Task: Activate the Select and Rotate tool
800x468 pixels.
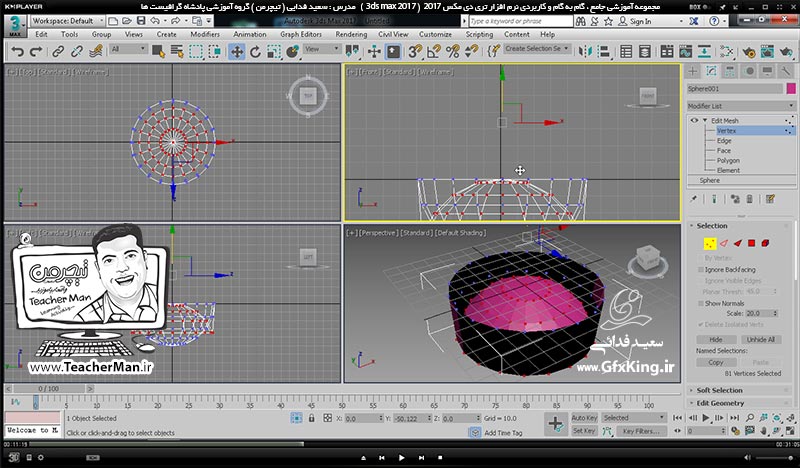Action: point(255,52)
